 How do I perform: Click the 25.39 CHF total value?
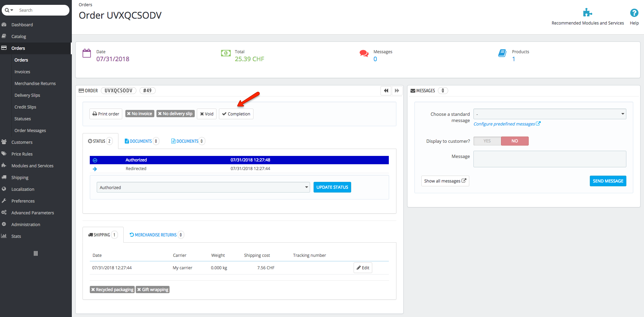click(x=249, y=59)
